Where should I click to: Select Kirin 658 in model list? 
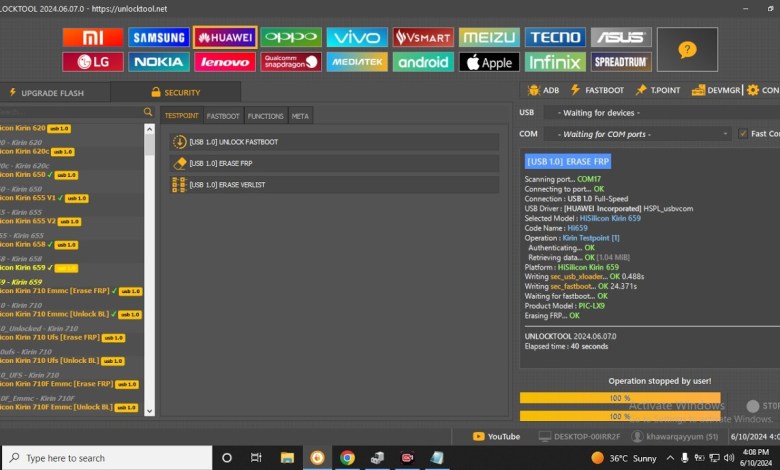(39, 245)
